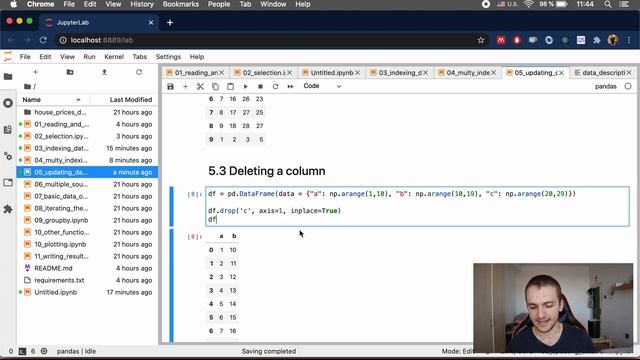Open the cell type Code dropdown

click(322, 86)
